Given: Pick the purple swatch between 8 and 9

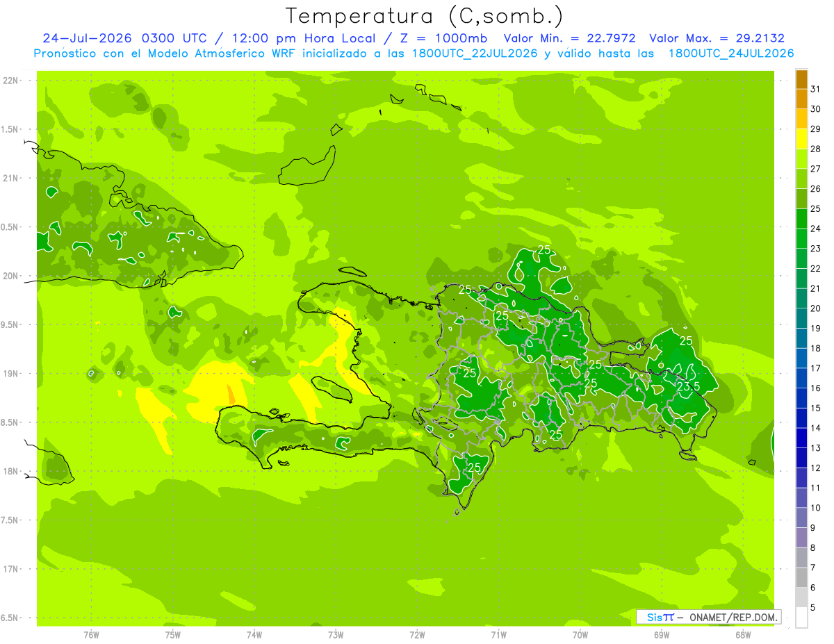Looking at the screenshot, I should pos(801,538).
